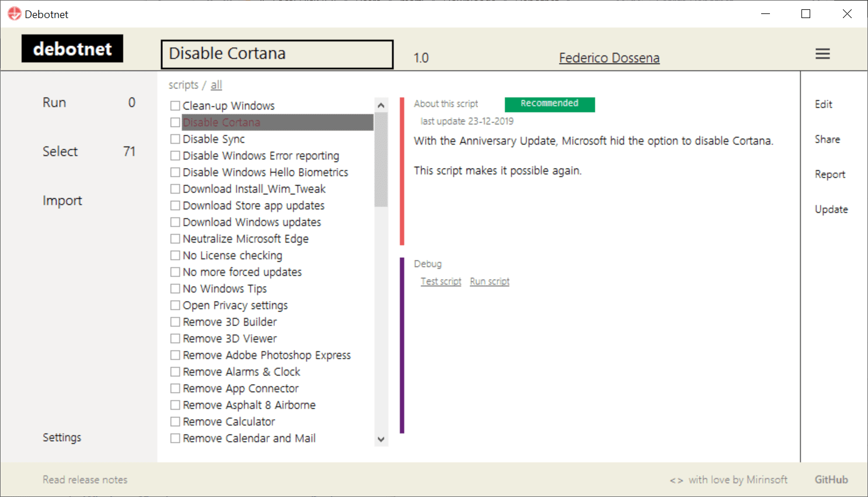Select the Remove Calculator list row text
Viewport: 868px width, 497px height.
click(x=229, y=422)
